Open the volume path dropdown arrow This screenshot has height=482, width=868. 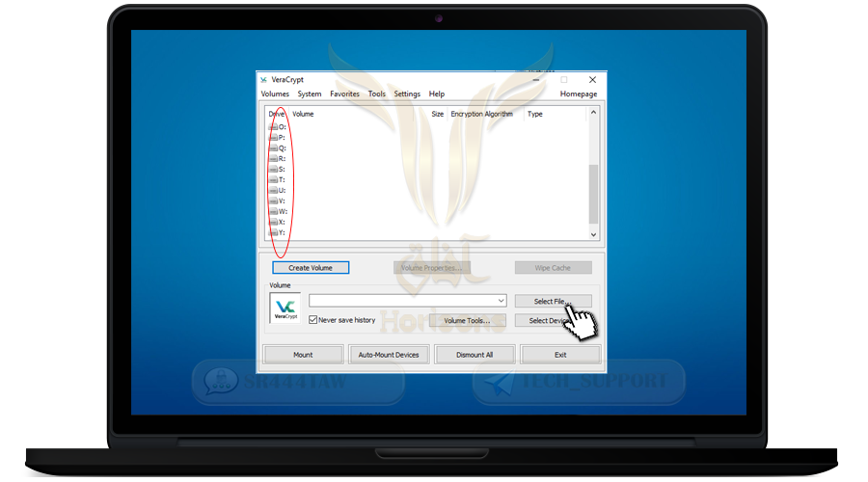[501, 301]
